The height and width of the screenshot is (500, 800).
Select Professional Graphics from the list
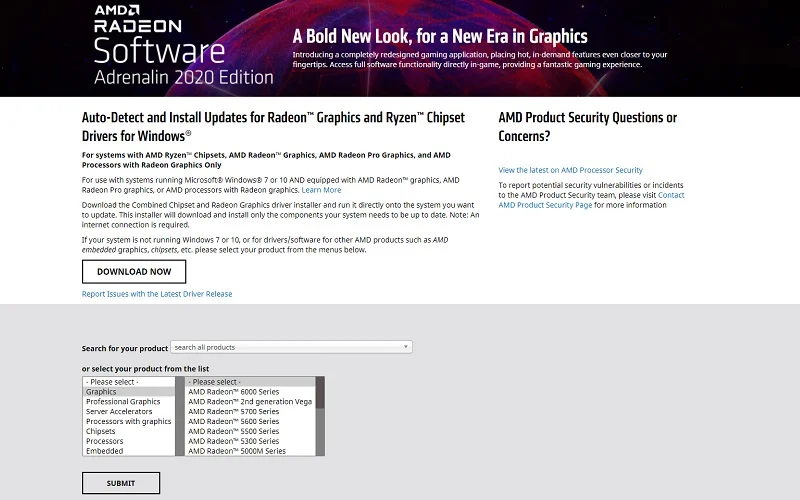(123, 402)
